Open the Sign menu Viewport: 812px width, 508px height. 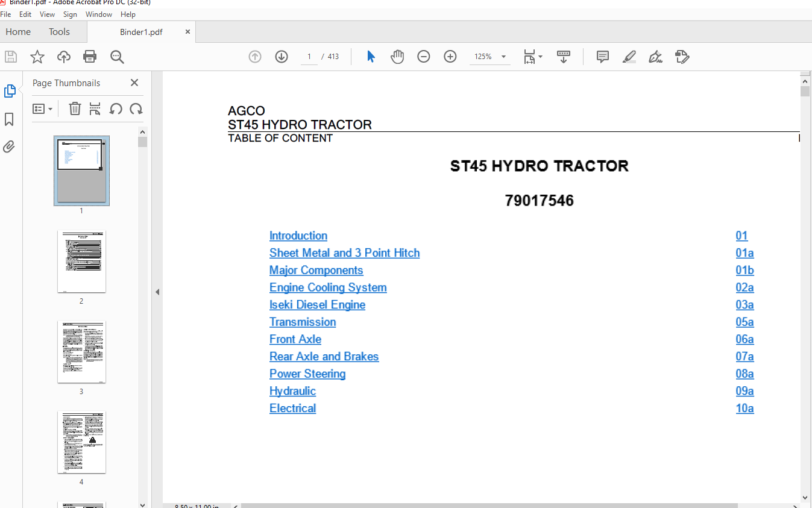(70, 14)
